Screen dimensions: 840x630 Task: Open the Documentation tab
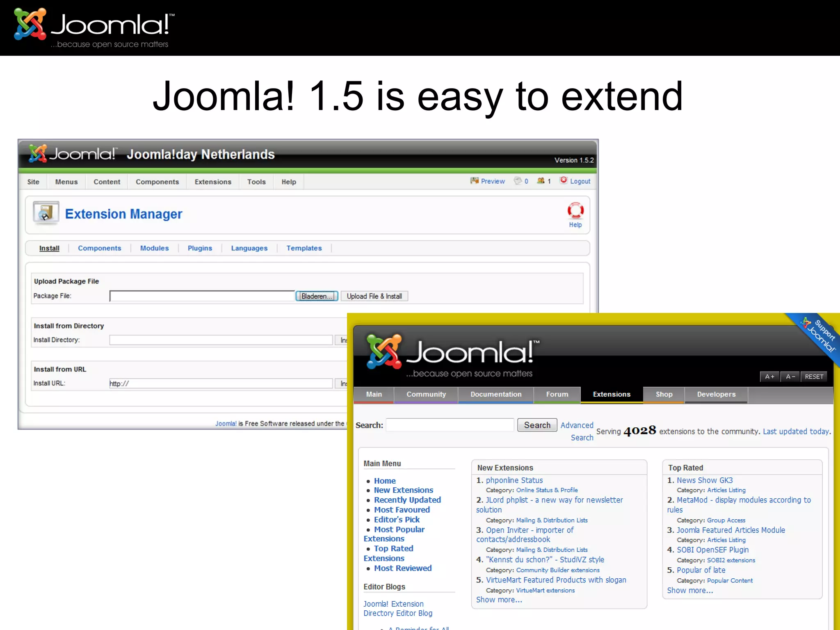tap(496, 395)
